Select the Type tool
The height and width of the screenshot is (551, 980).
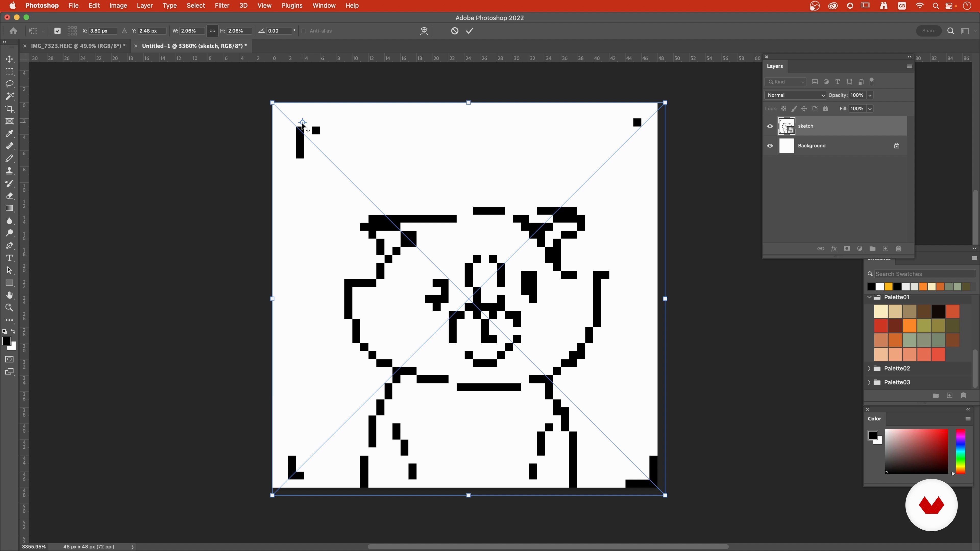tap(9, 258)
